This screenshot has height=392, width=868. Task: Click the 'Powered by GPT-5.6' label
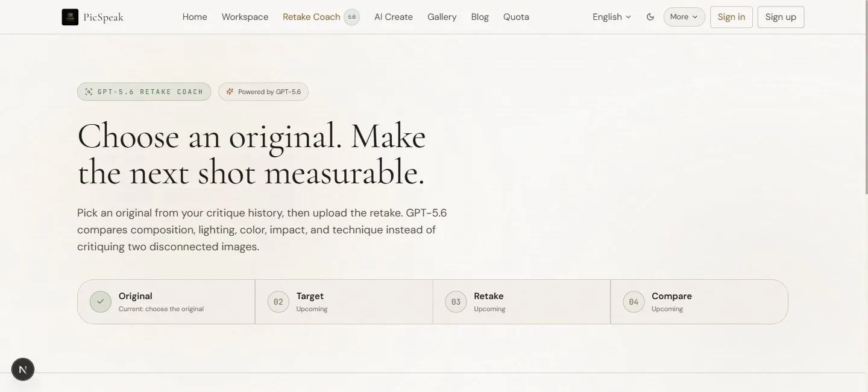pyautogui.click(x=269, y=92)
